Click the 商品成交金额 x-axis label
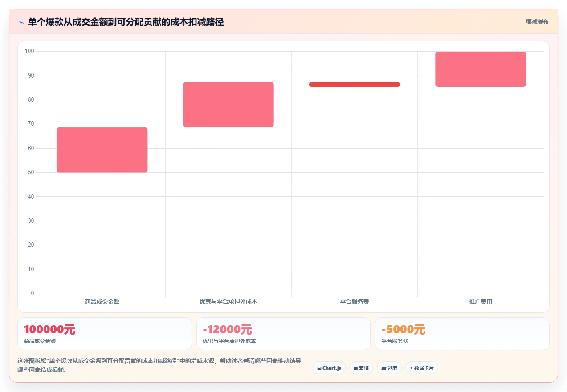Screen dimensions: 567x392 click(102, 302)
